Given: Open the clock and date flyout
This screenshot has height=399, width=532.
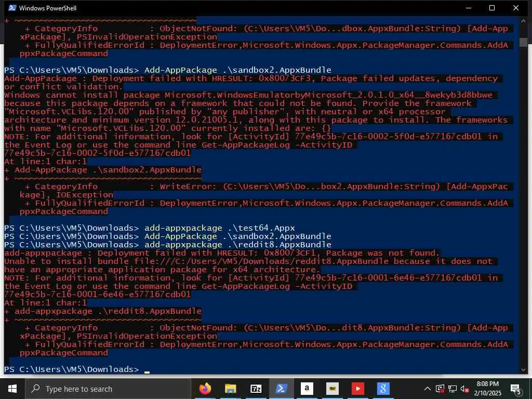Looking at the screenshot, I should 487,389.
